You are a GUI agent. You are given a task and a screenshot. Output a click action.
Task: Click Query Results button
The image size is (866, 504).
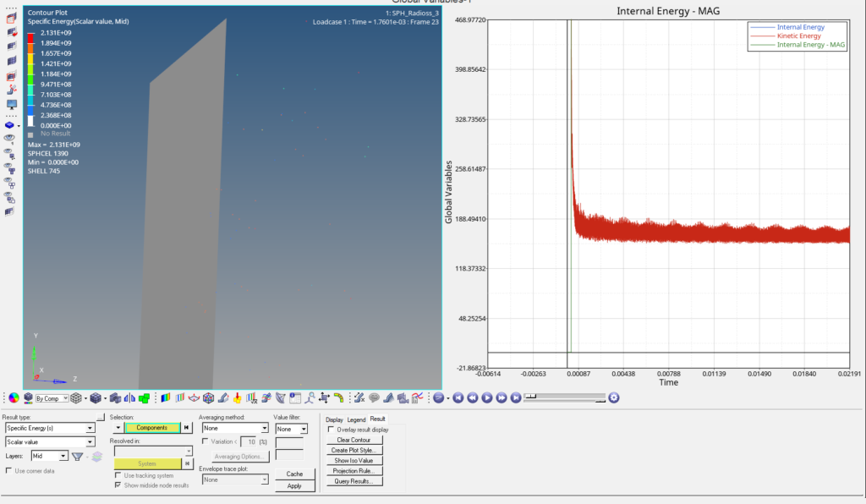tap(354, 481)
